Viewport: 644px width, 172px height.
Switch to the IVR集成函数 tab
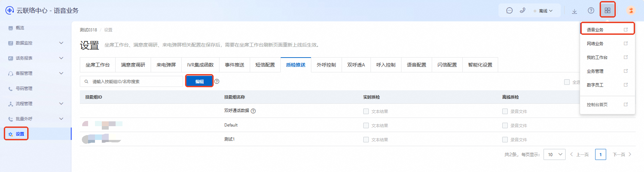pyautogui.click(x=200, y=65)
